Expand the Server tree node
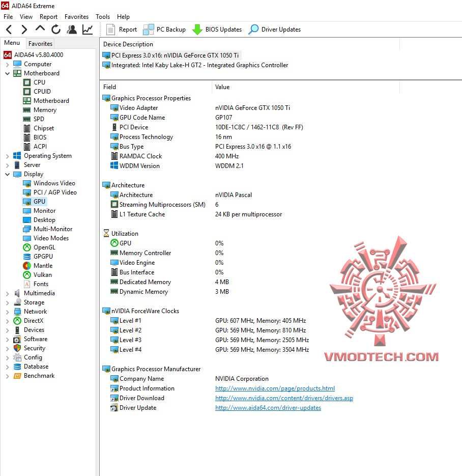 [7, 165]
